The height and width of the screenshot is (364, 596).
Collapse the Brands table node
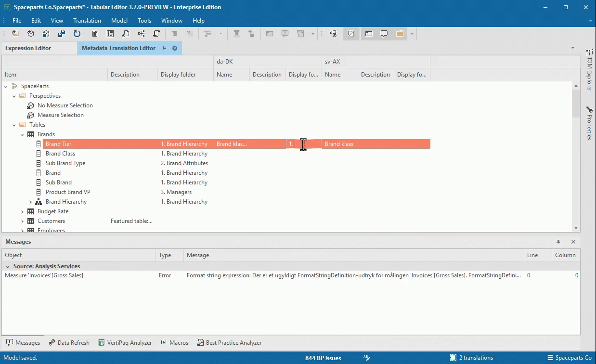(x=22, y=134)
